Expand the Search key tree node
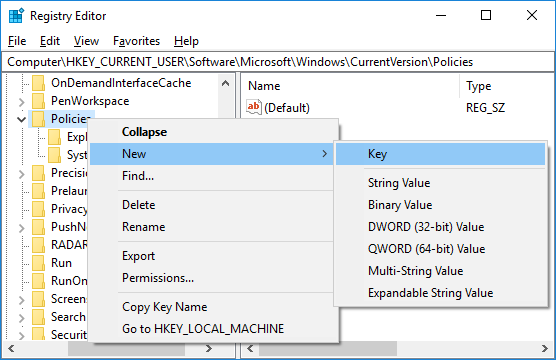The width and height of the screenshot is (556, 360). (x=22, y=317)
